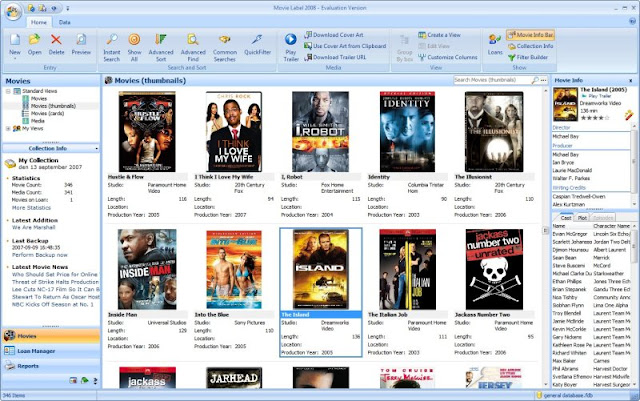Play Trailer from Media group
This screenshot has height=401, width=640.
[x=291, y=47]
